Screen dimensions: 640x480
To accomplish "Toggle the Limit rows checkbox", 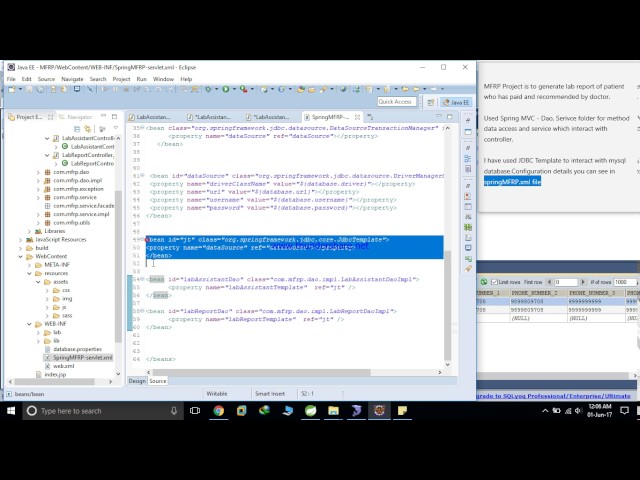I will (494, 282).
